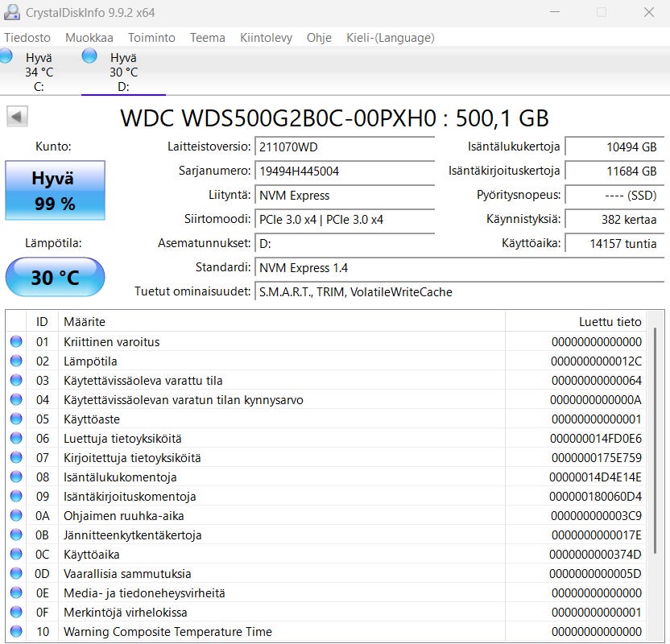Select the D: drive health status circle

(89, 56)
